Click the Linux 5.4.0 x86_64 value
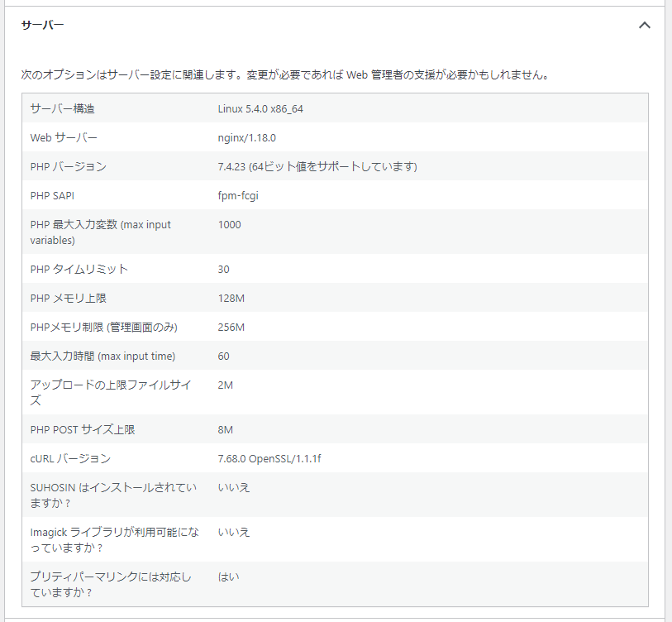The height and width of the screenshot is (622, 672). (x=255, y=108)
